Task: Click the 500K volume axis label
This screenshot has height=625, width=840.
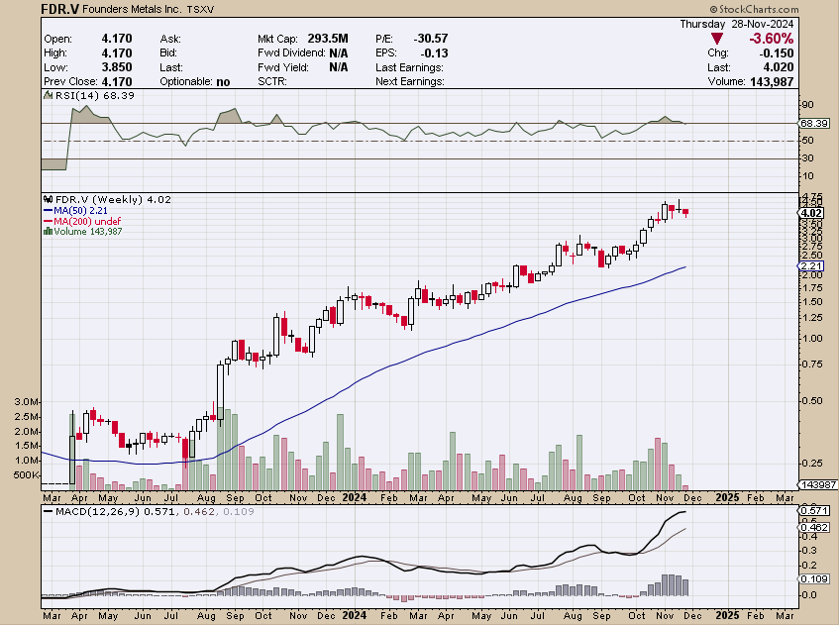Action: [27, 475]
